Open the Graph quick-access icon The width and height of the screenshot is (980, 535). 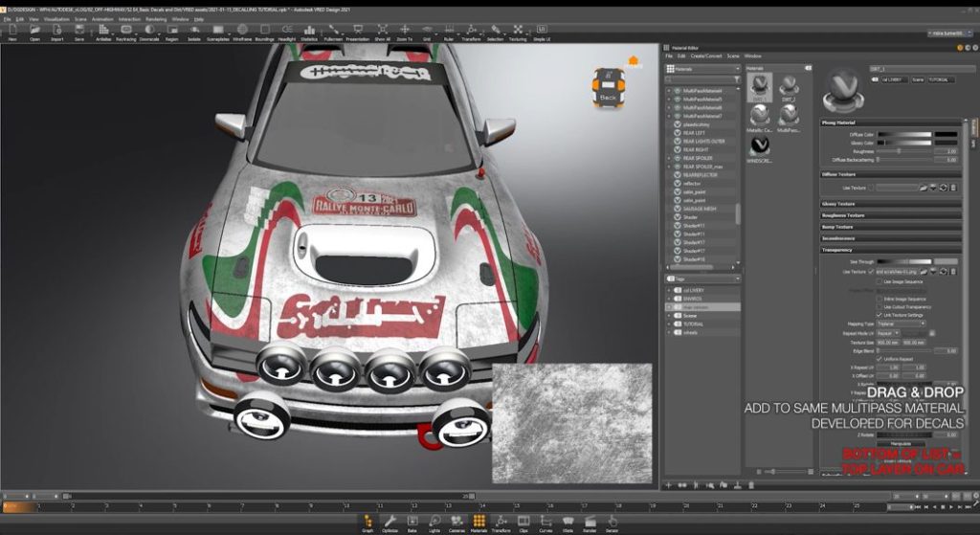tap(367, 522)
